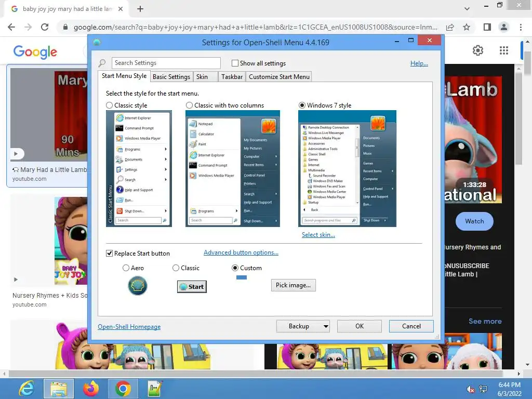Choose the Custom button option
The height and width of the screenshot is (399, 532).
pyautogui.click(x=235, y=268)
